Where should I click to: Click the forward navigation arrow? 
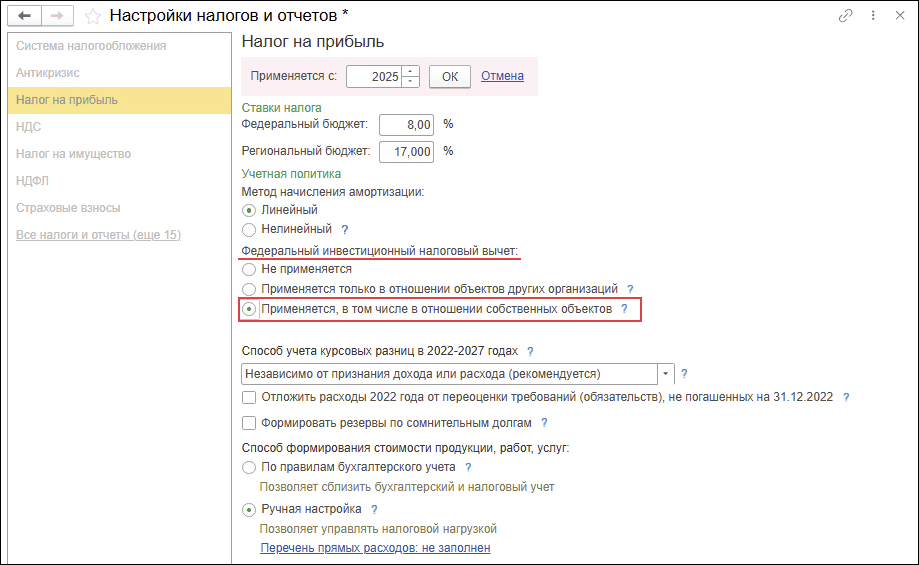click(58, 16)
